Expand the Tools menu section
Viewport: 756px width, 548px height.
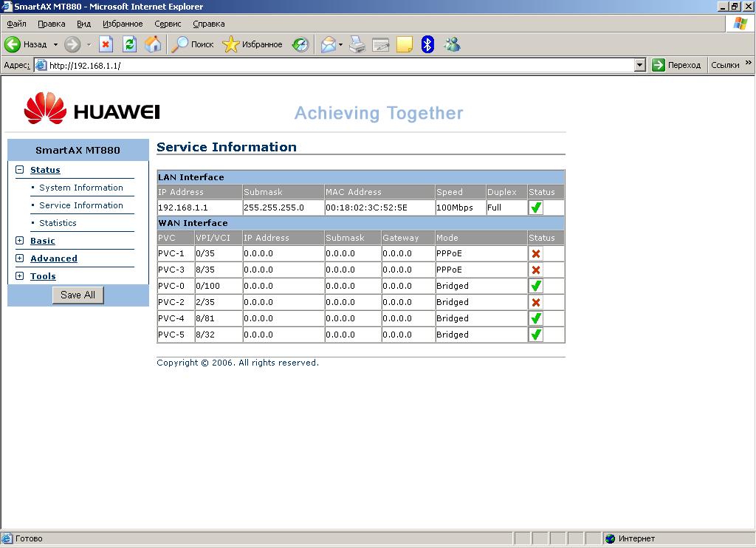pos(20,276)
